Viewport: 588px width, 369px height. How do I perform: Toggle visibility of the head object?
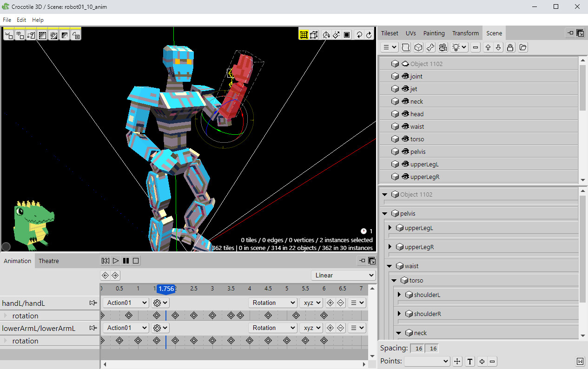(x=405, y=114)
